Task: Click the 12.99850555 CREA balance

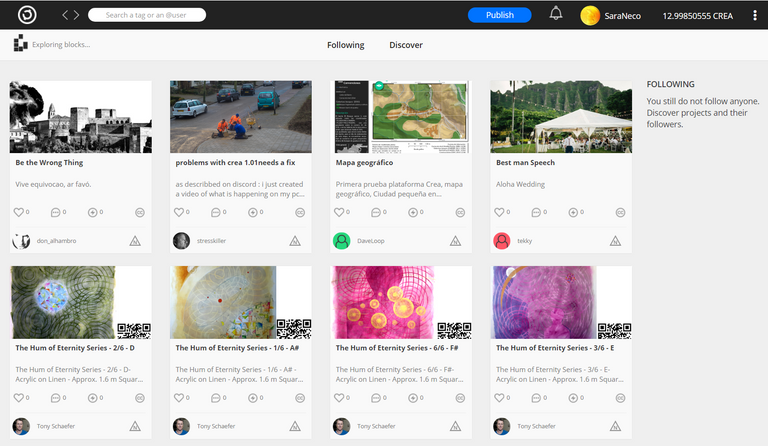Action: click(697, 16)
